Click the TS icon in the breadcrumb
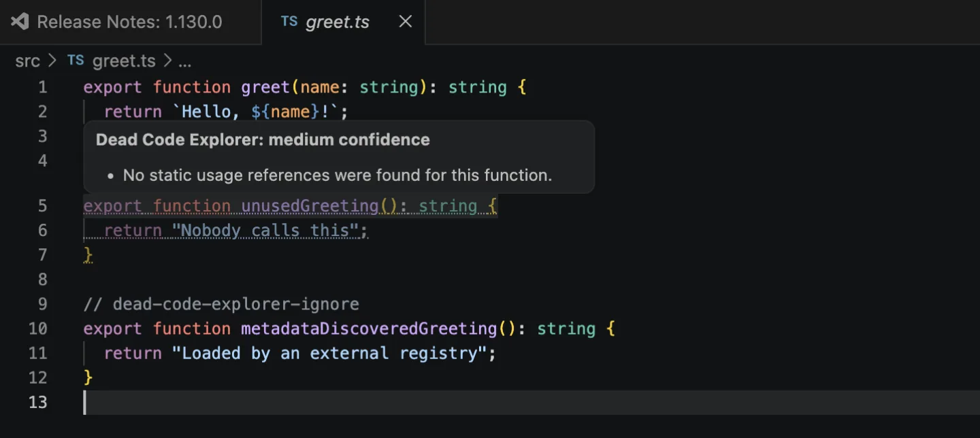 point(76,61)
